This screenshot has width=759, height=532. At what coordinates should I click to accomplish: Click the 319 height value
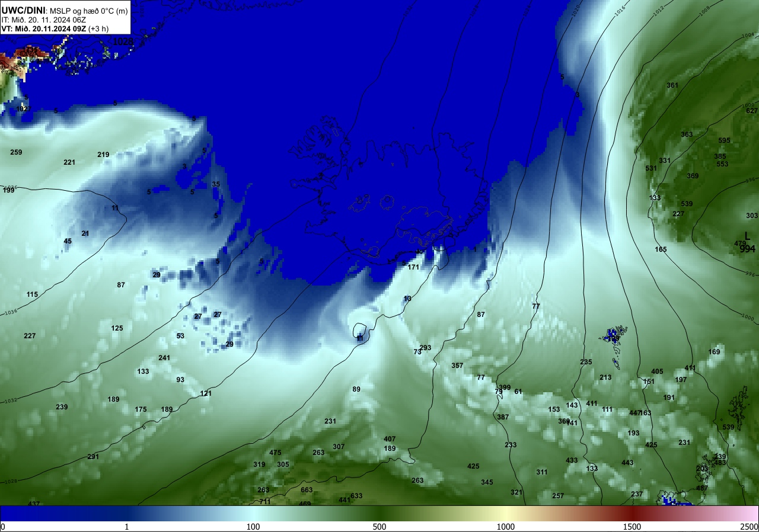coord(259,464)
